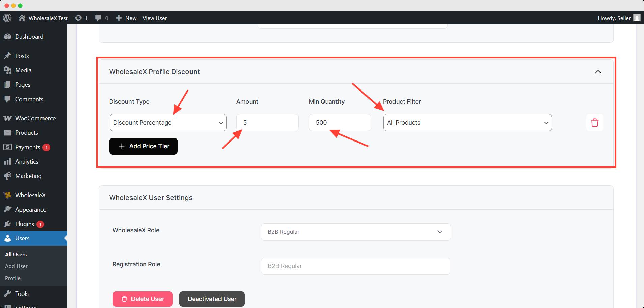Click the updates refresh icon

tap(78, 18)
